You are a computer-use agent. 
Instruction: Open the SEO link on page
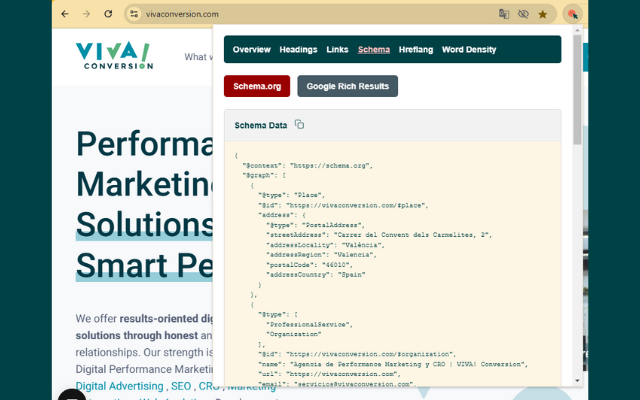[181, 386]
